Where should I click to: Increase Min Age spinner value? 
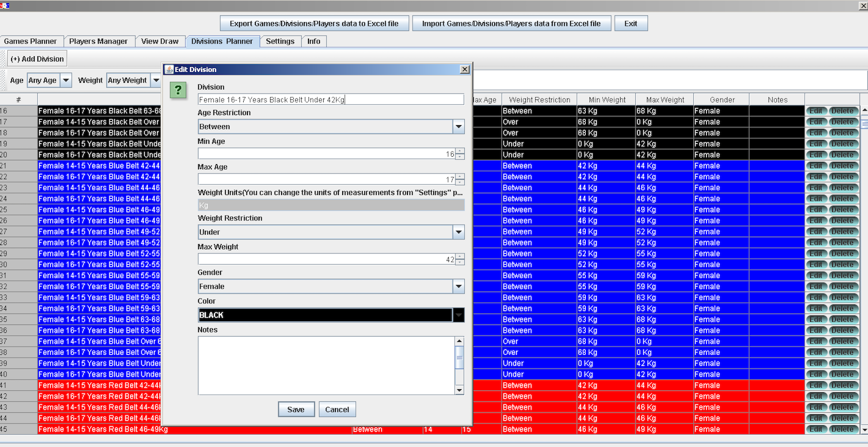[x=460, y=151]
